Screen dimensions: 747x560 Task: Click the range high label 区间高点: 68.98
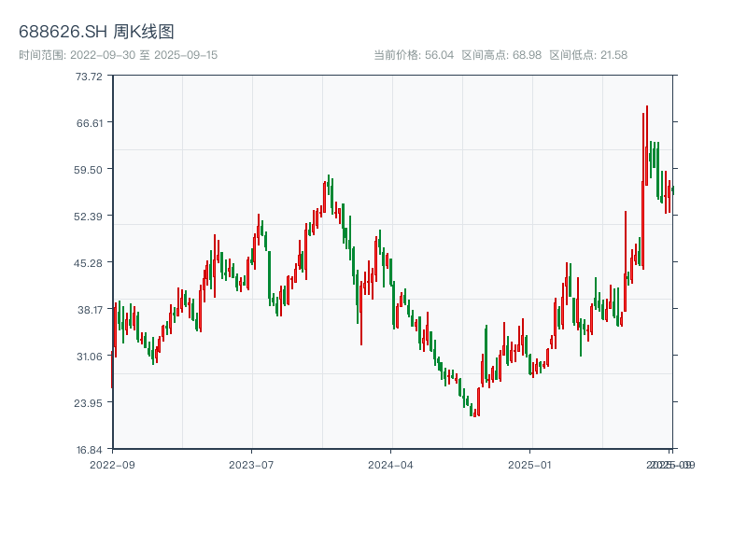(501, 55)
